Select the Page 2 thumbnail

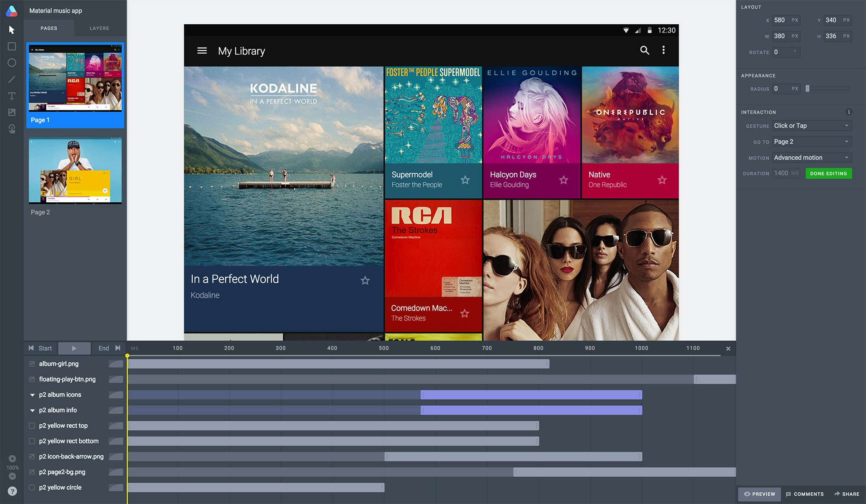75,171
